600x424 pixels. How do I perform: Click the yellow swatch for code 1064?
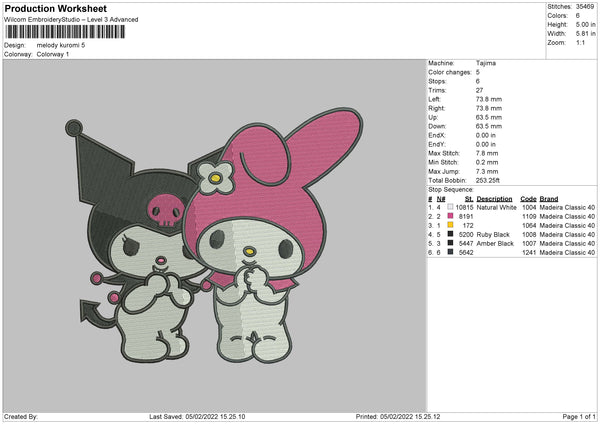[450, 225]
